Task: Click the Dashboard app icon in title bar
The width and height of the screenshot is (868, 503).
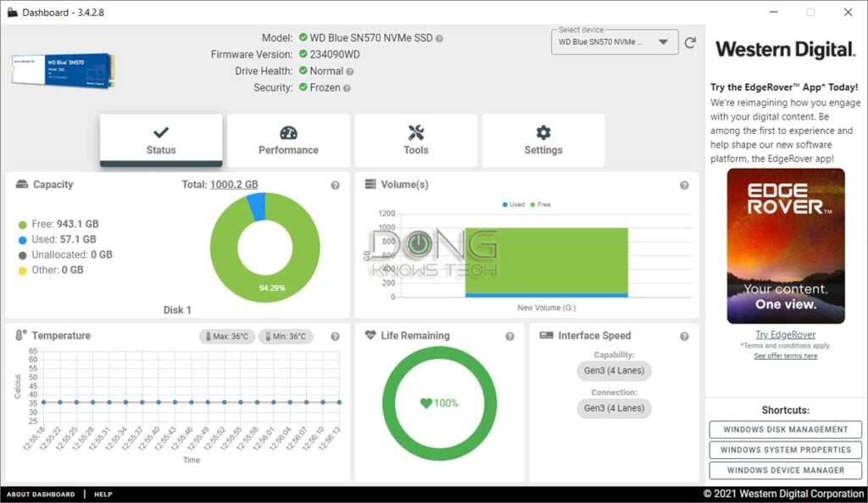Action: coord(12,12)
